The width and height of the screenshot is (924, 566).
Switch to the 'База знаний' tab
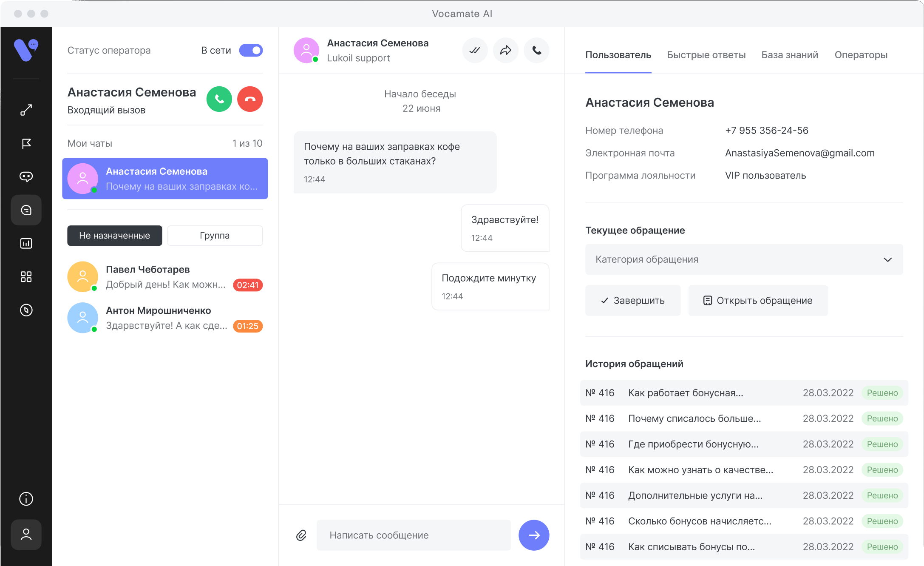789,55
